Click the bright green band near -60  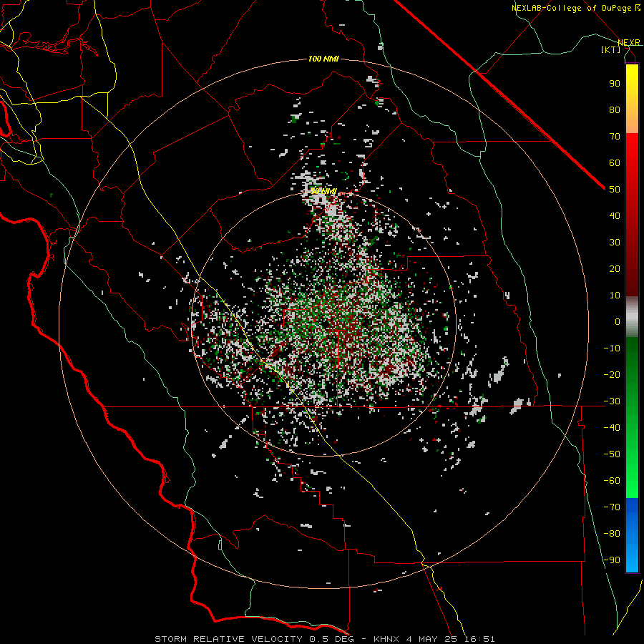point(632,484)
